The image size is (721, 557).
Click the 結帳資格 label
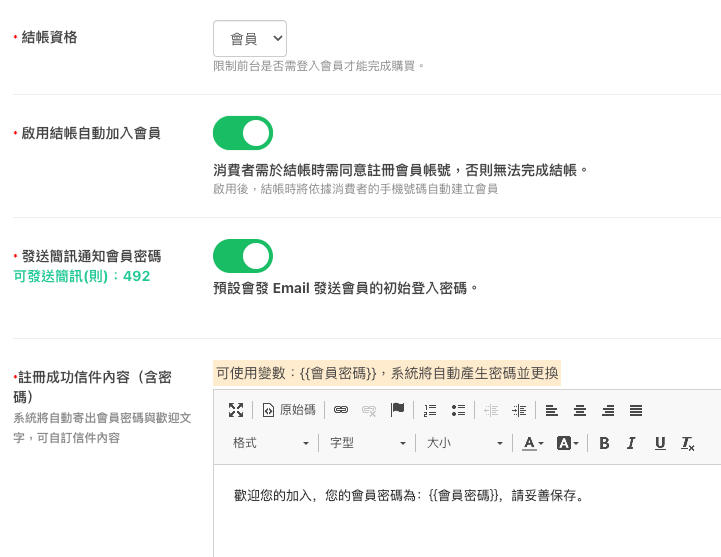pos(49,37)
